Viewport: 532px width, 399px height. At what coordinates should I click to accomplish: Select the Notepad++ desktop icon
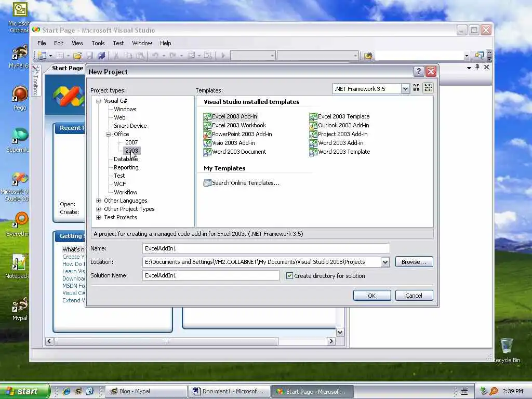[18, 267]
